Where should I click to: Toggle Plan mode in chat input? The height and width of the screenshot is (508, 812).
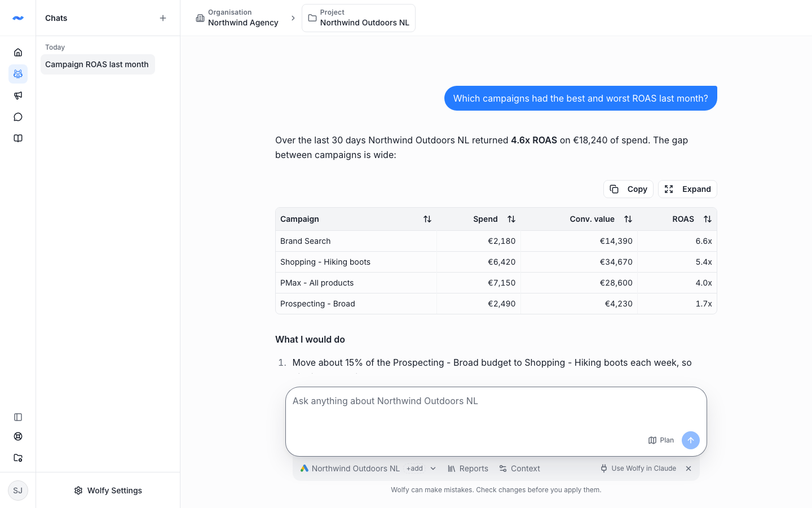661,440
